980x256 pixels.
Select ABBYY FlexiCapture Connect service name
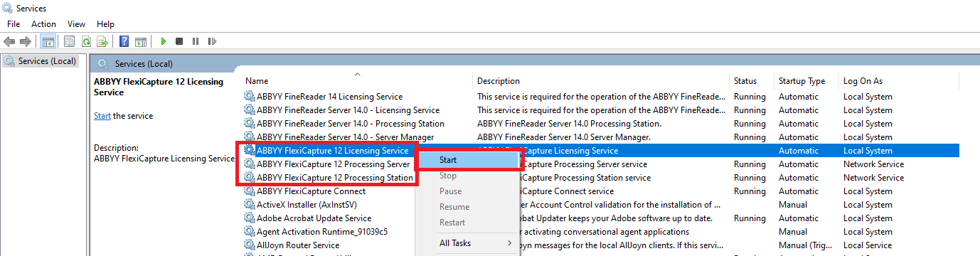(x=311, y=191)
